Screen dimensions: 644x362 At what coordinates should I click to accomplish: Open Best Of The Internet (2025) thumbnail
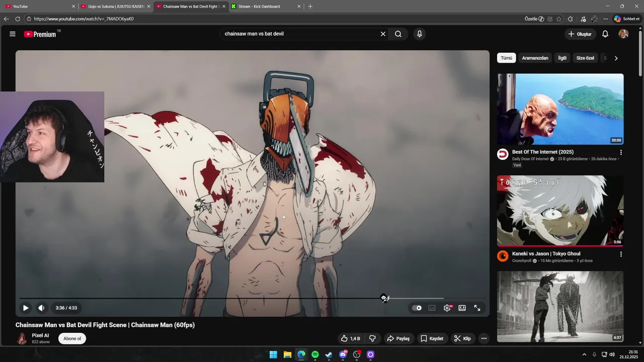(x=560, y=109)
